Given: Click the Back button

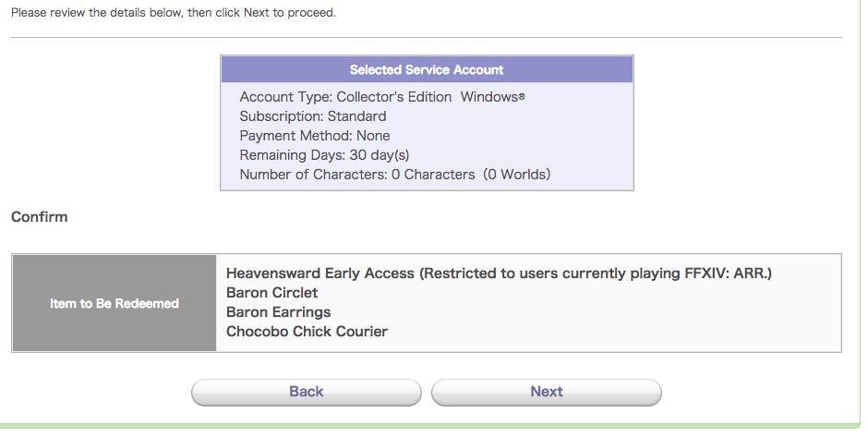Looking at the screenshot, I should (306, 392).
